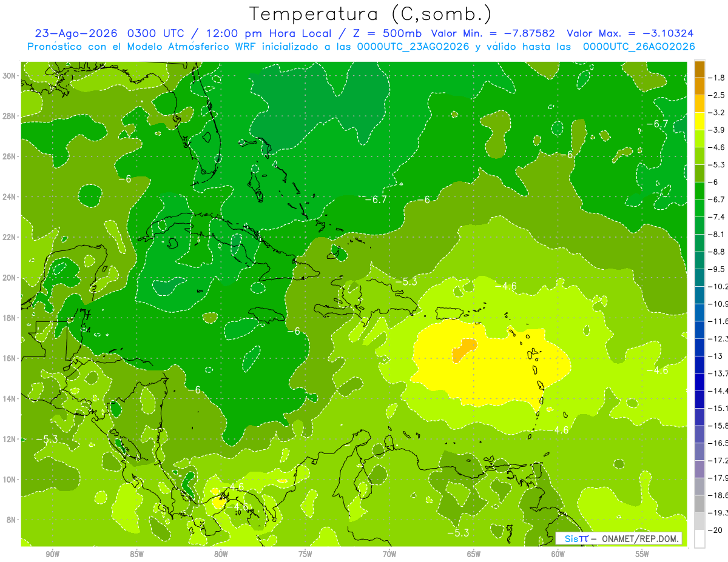Click the '16N' latitude axis label
728x562 pixels.
click(x=10, y=358)
